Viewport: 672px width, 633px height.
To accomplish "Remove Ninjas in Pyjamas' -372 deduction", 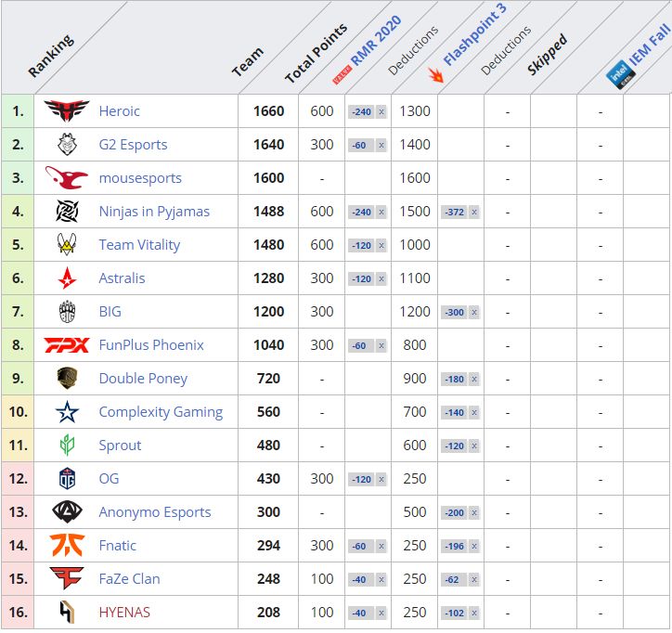I will 473,213.
